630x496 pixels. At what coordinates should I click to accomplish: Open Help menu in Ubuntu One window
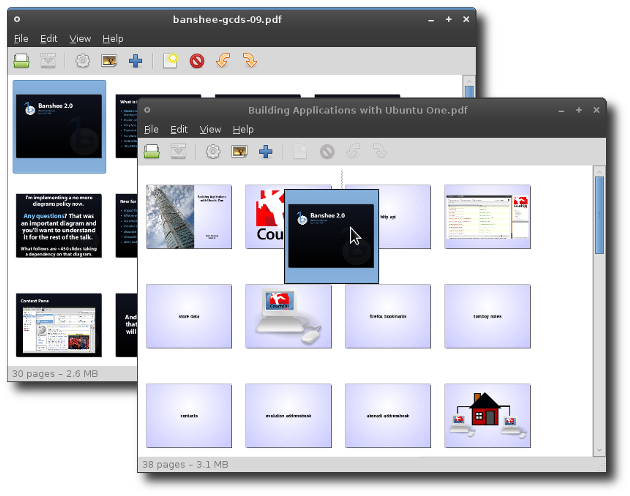tap(243, 129)
